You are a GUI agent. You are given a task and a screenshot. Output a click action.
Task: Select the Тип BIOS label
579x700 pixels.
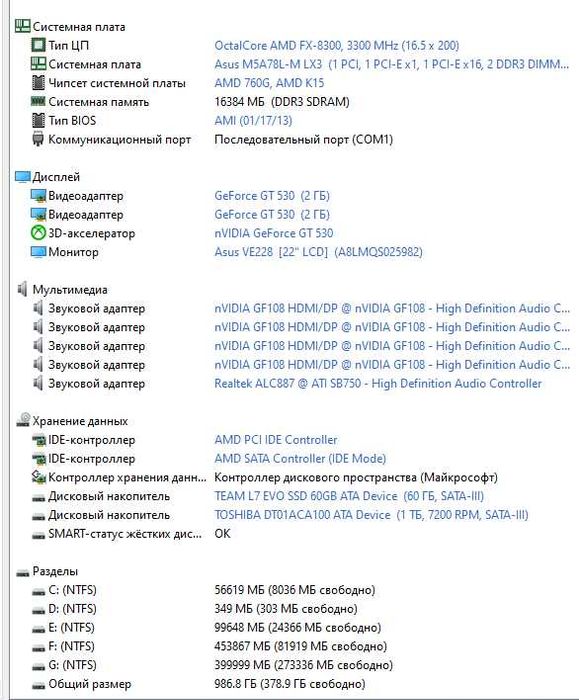tap(72, 120)
